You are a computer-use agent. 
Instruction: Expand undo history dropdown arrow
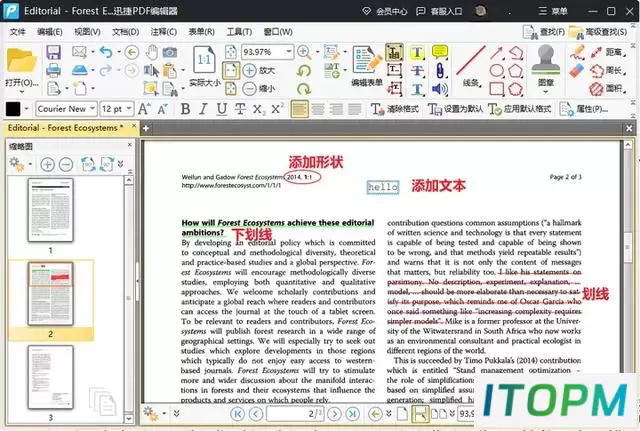119,52
